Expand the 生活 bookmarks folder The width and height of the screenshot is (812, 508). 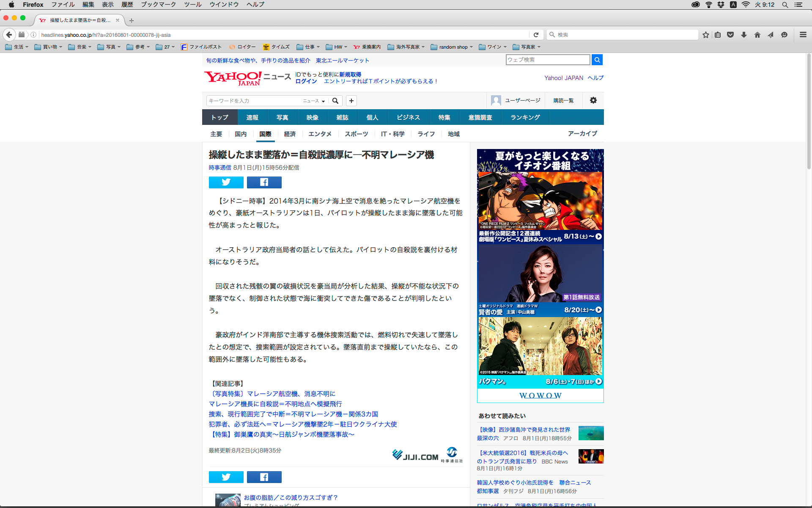[x=17, y=47]
